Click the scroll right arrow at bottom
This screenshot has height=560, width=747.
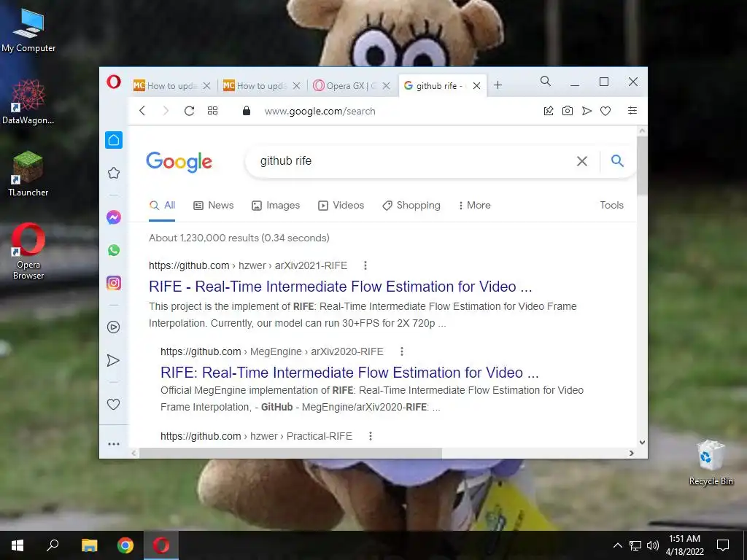pos(631,453)
